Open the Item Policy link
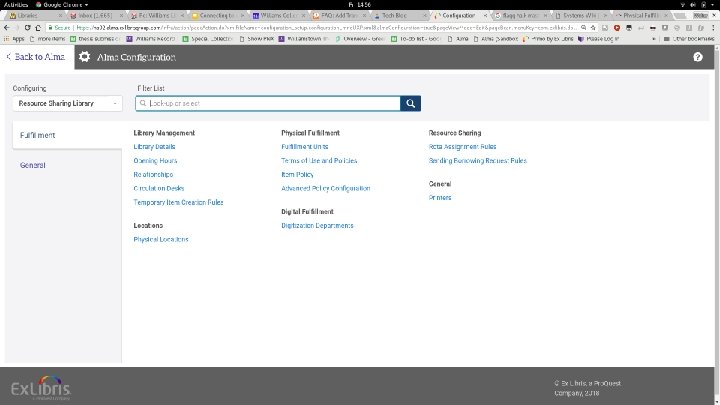The width and height of the screenshot is (720, 405). point(298,174)
